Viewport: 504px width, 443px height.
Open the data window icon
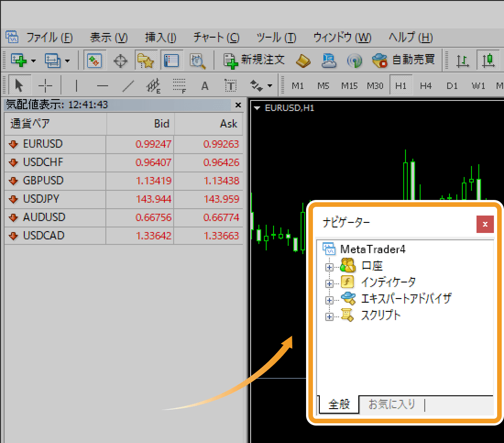[x=120, y=60]
